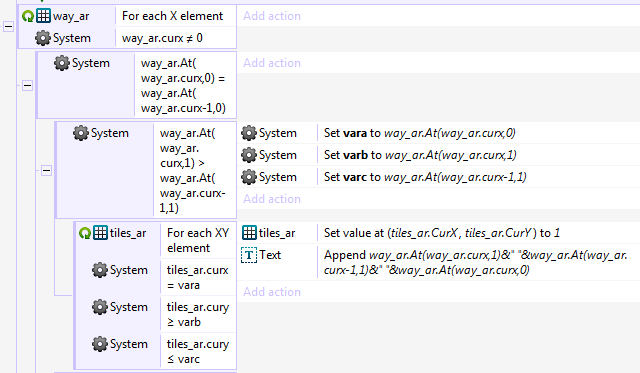Click the tiles_ar array icon in actions column
Viewport: 640px width, 373px height.
point(249,233)
